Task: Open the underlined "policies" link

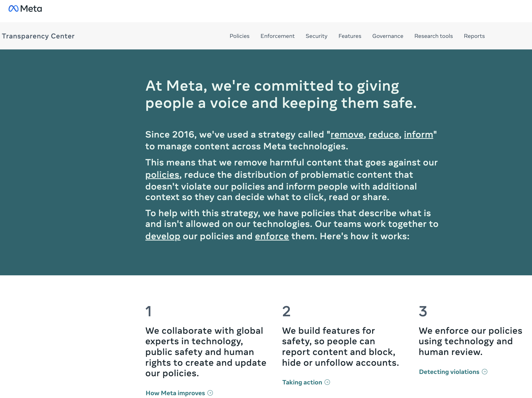Action: [162, 175]
